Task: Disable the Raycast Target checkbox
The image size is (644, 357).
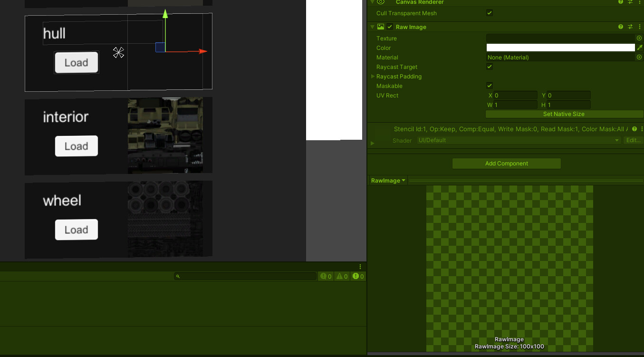Action: [x=490, y=67]
